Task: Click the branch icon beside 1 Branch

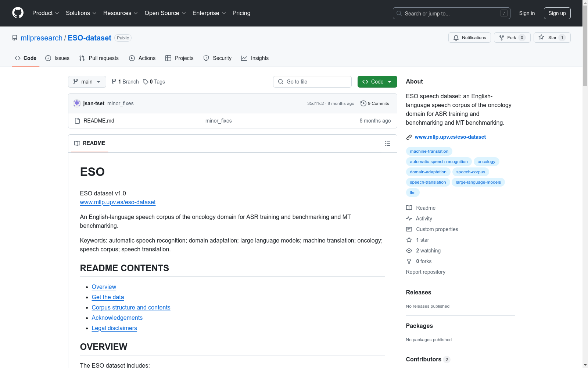Action: pyautogui.click(x=114, y=82)
